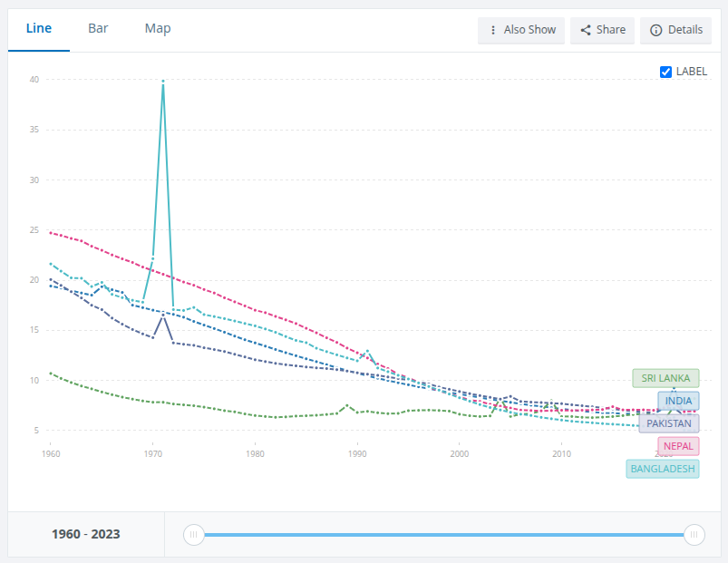Click the BANGLADESH series label
Viewport: 728px width, 563px height.
click(x=663, y=470)
